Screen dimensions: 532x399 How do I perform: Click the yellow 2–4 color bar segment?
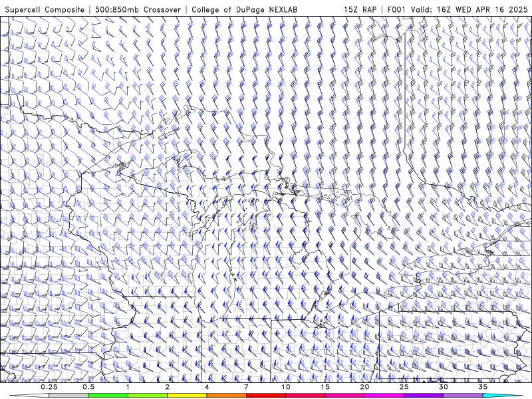[187, 396]
